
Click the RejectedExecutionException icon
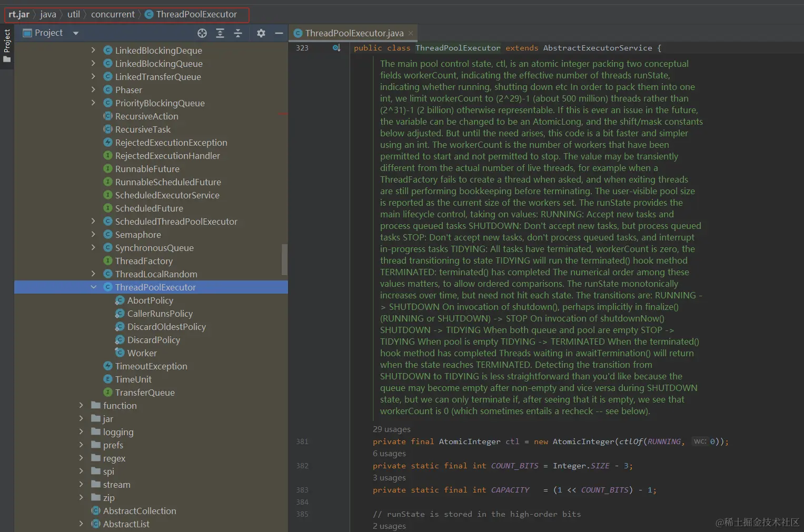[108, 142]
